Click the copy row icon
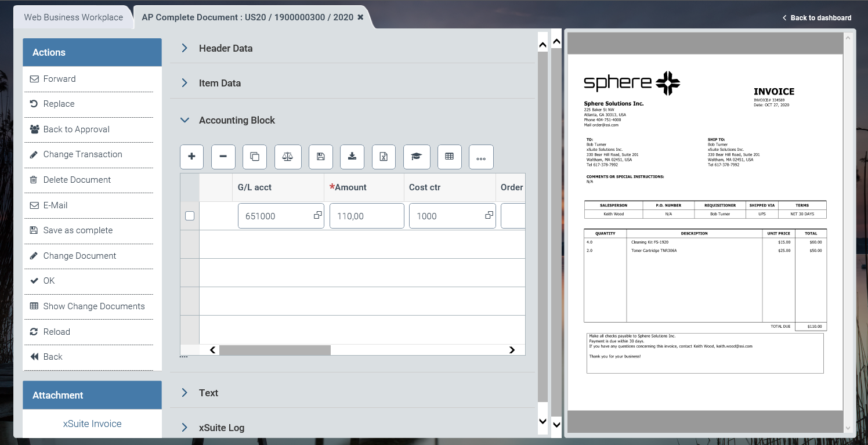The height and width of the screenshot is (445, 868). [x=255, y=157]
